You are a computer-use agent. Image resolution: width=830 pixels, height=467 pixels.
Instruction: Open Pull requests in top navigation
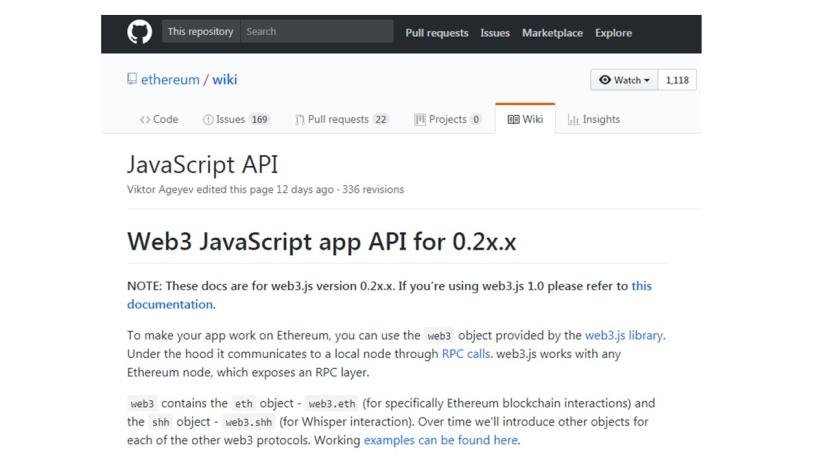coord(437,33)
